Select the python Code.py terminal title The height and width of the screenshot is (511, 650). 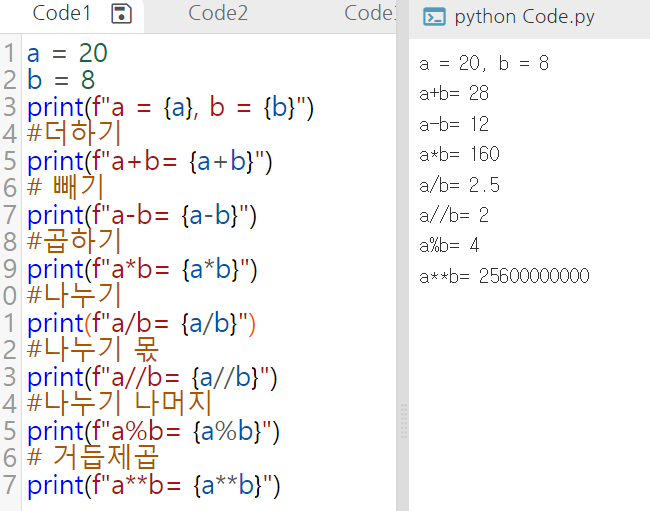click(x=524, y=17)
